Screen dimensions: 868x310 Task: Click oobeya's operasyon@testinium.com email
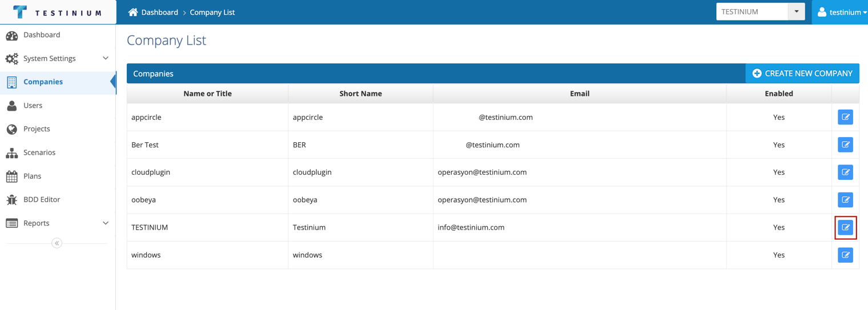tap(482, 200)
